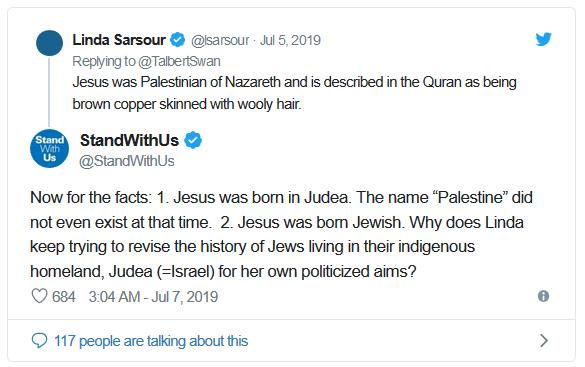
Task: Like the tweet with heart icon
Action: pos(39,297)
